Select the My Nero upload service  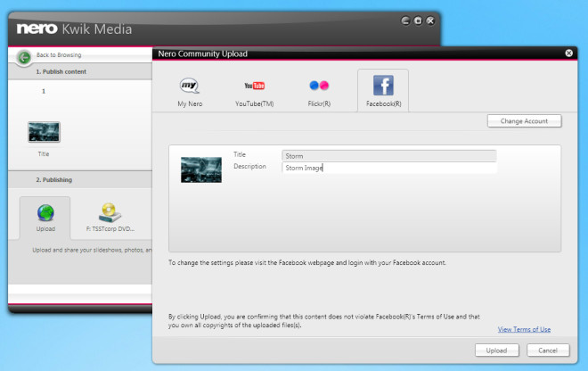pos(190,92)
